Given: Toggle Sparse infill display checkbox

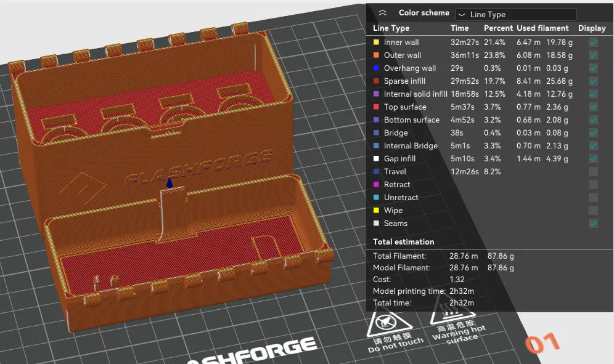Looking at the screenshot, I should click(593, 81).
